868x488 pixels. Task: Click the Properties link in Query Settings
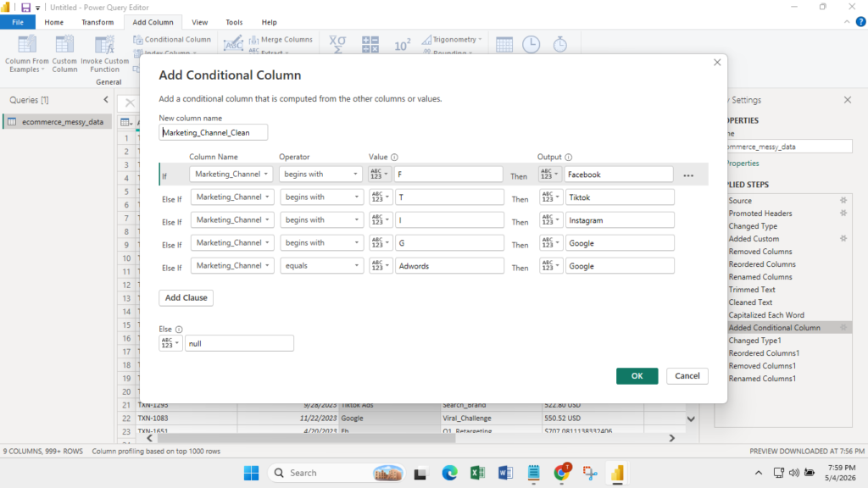click(x=743, y=164)
